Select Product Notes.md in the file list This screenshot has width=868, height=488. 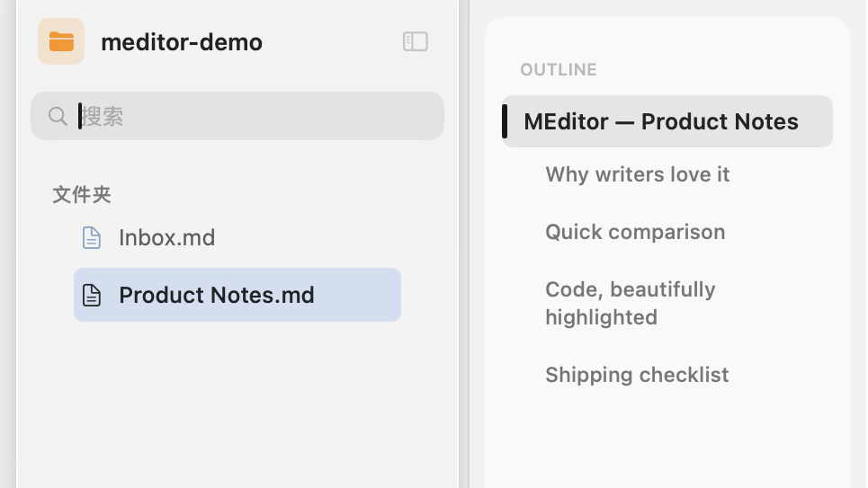click(x=237, y=295)
